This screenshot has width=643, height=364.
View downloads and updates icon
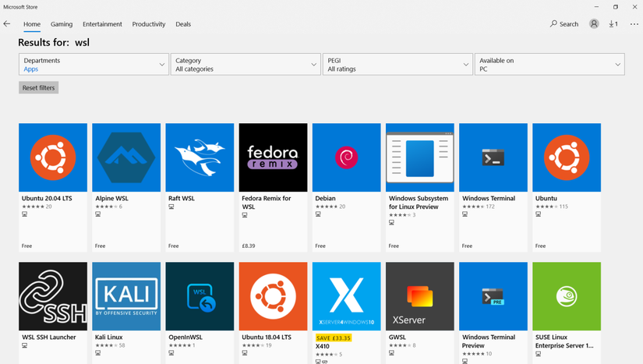[x=613, y=24]
